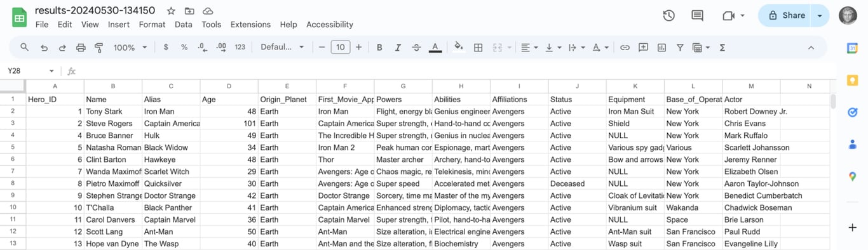Open the Accessibility menu
The width and height of the screenshot is (868, 250).
point(330,24)
